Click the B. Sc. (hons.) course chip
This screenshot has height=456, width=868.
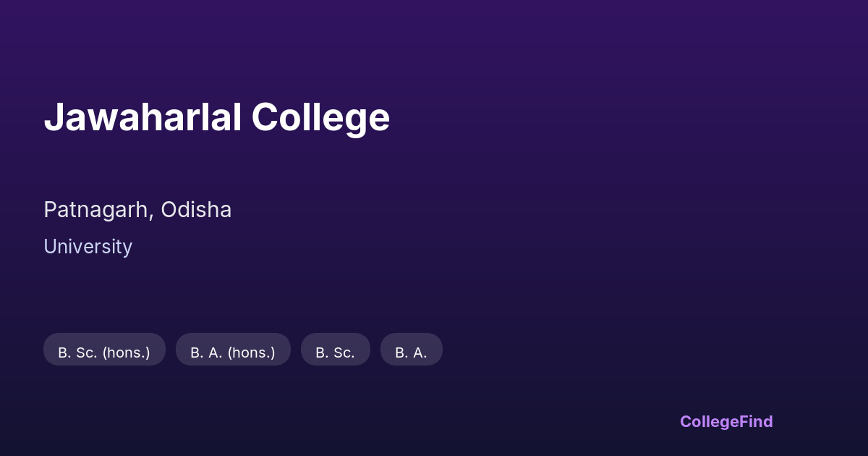point(104,352)
